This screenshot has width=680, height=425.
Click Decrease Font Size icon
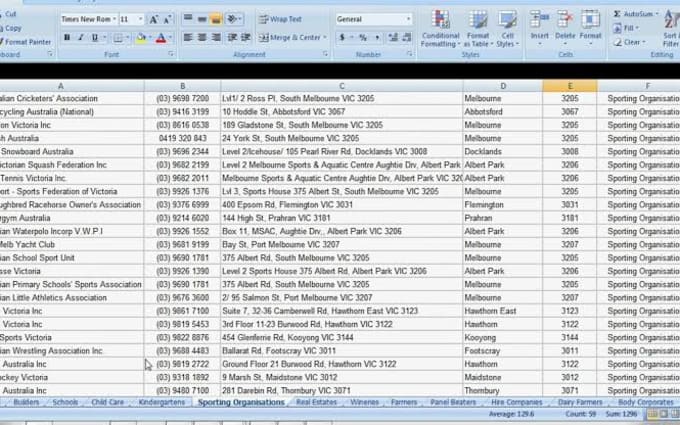point(167,19)
